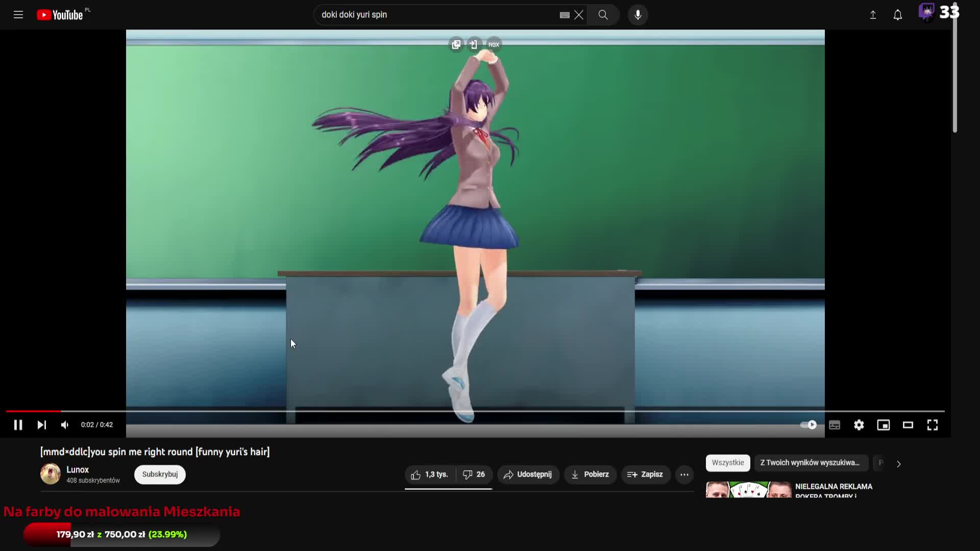
Task: Click the Lunox channel avatar
Action: pyautogui.click(x=51, y=474)
